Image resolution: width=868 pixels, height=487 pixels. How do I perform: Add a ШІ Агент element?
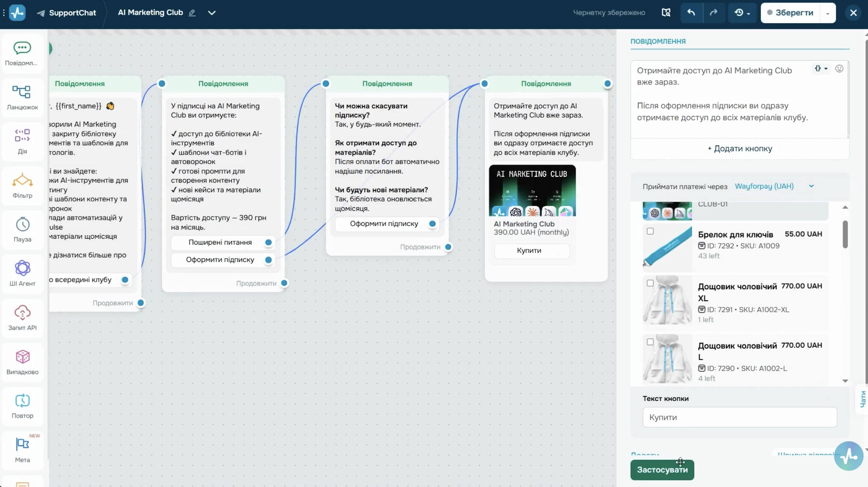[22, 274]
